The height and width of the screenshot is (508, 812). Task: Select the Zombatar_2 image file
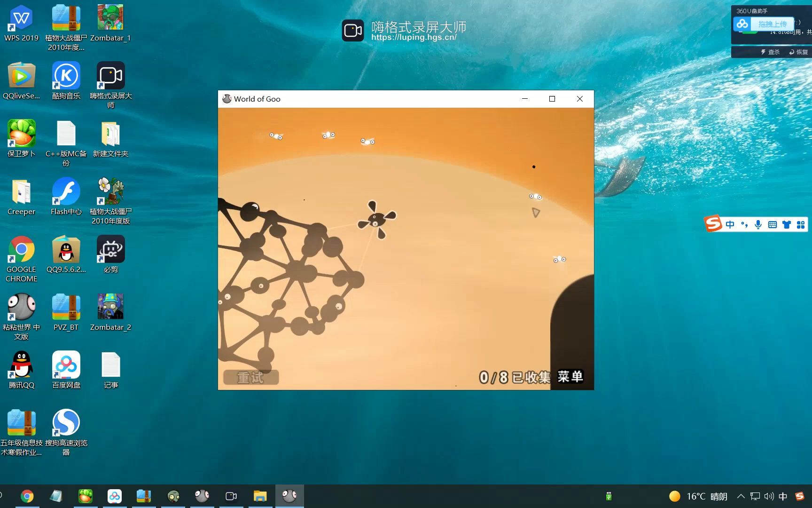pos(110,312)
